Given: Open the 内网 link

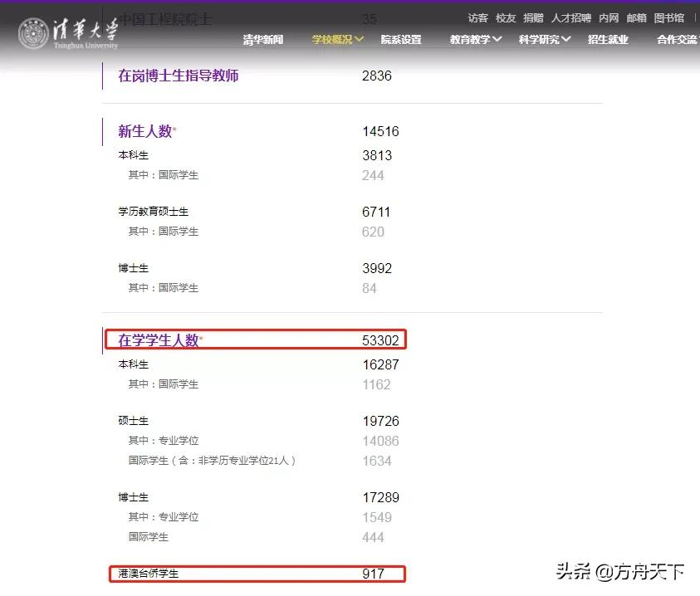Looking at the screenshot, I should (x=609, y=17).
